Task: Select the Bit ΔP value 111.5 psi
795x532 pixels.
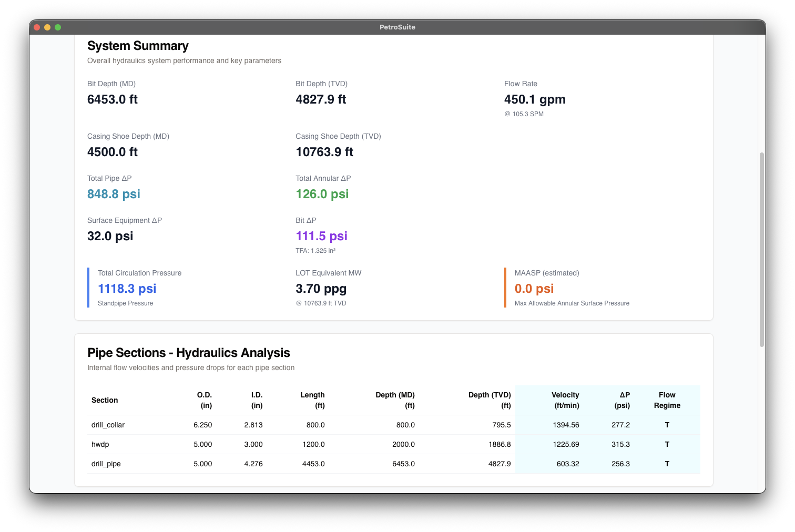Action: click(x=321, y=236)
